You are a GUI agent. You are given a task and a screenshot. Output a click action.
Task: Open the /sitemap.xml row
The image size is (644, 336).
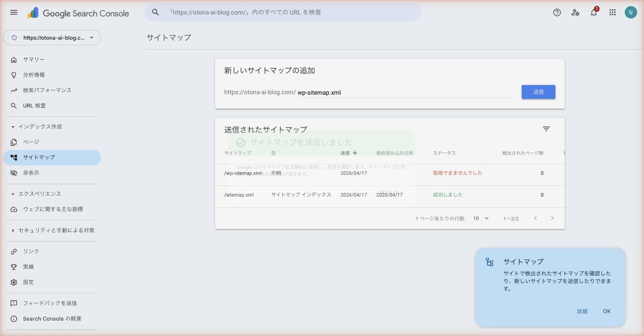coord(390,195)
